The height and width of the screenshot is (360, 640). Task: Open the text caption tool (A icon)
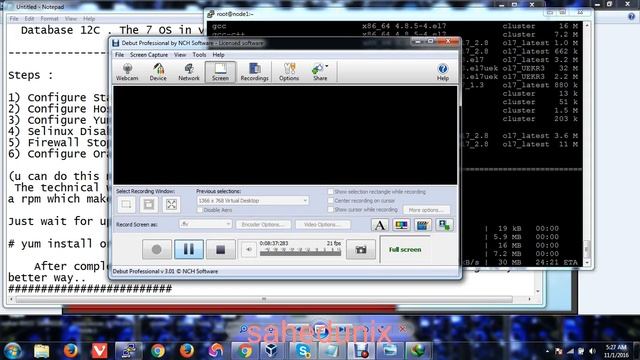380,225
